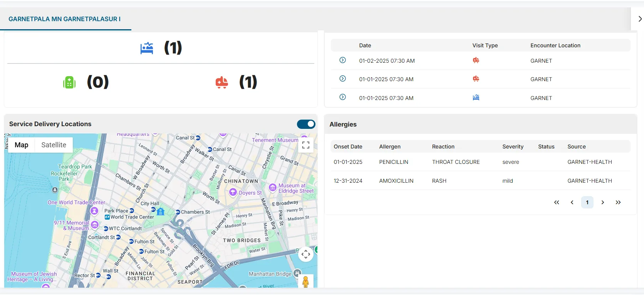Click the Chambers St subway station icon
Viewport: 644px width, 295px height.
(x=178, y=212)
